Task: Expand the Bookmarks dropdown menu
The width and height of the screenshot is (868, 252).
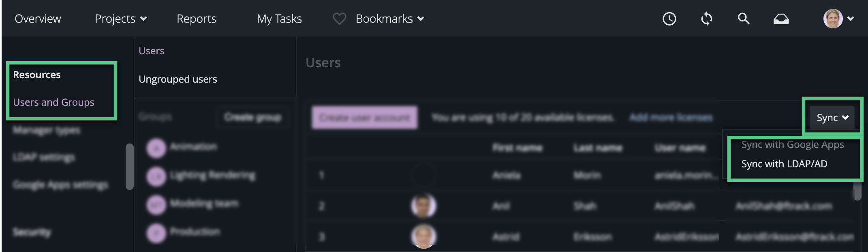Action: [390, 19]
